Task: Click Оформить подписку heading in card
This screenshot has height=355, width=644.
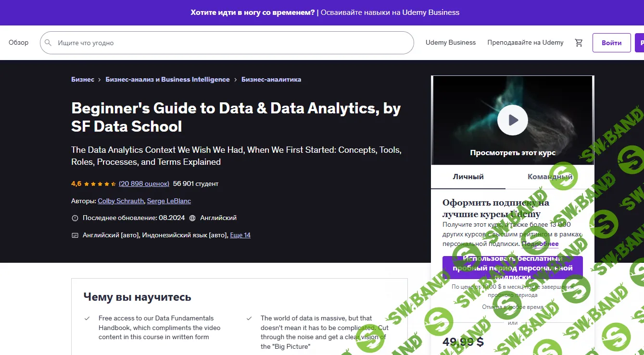Action: pyautogui.click(x=496, y=208)
